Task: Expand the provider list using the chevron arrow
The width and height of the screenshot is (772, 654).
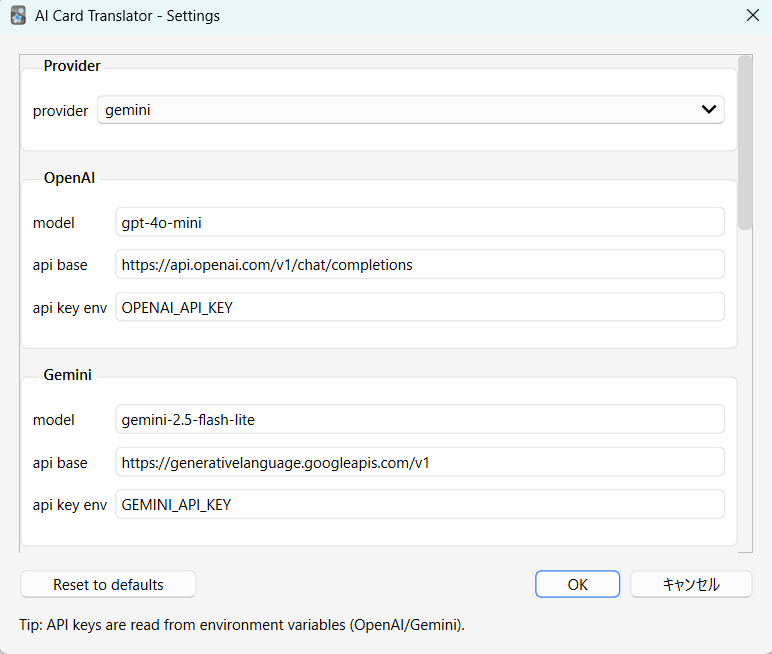Action: tap(709, 110)
